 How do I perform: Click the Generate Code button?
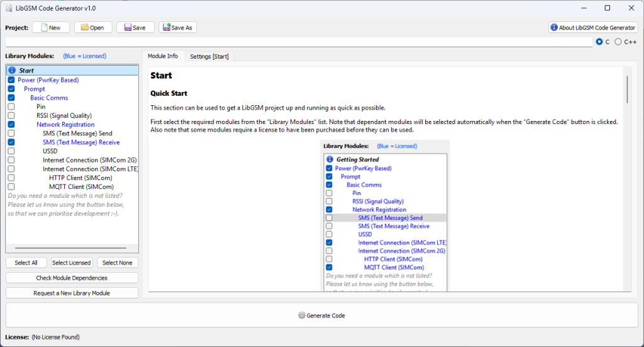coord(321,316)
